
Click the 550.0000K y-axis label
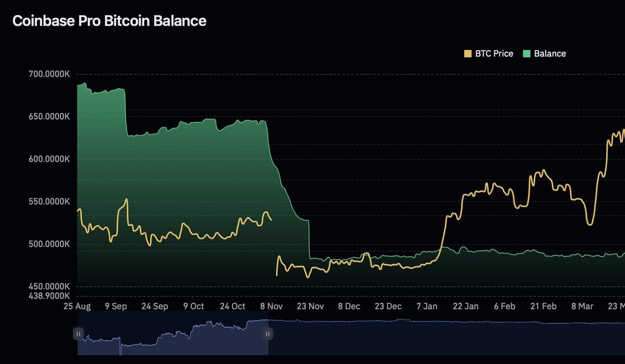(x=49, y=202)
